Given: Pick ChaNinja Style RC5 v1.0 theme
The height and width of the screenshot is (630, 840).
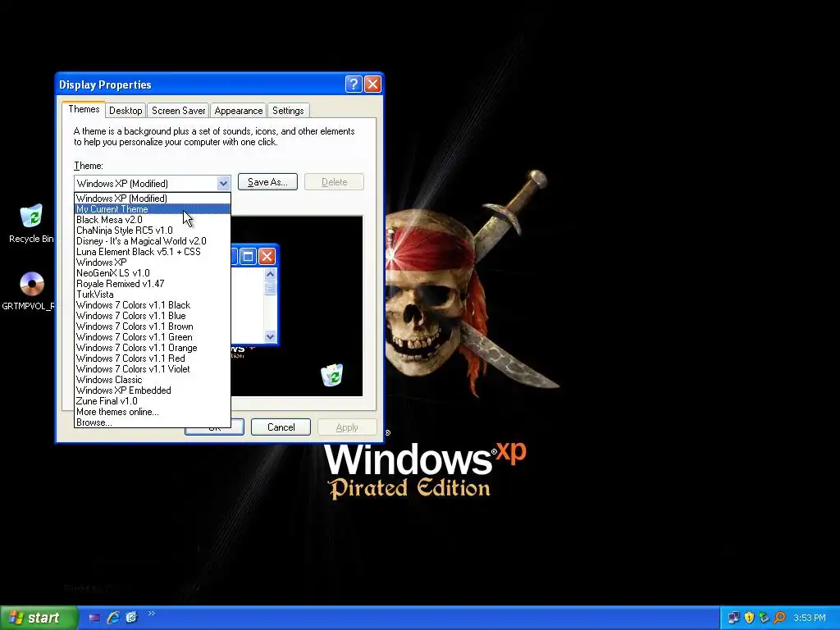Looking at the screenshot, I should point(152,231).
